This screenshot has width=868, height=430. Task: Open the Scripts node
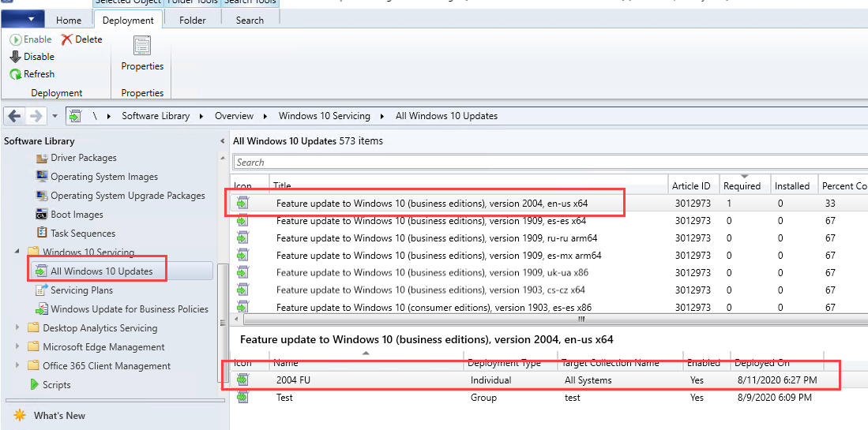[x=50, y=385]
